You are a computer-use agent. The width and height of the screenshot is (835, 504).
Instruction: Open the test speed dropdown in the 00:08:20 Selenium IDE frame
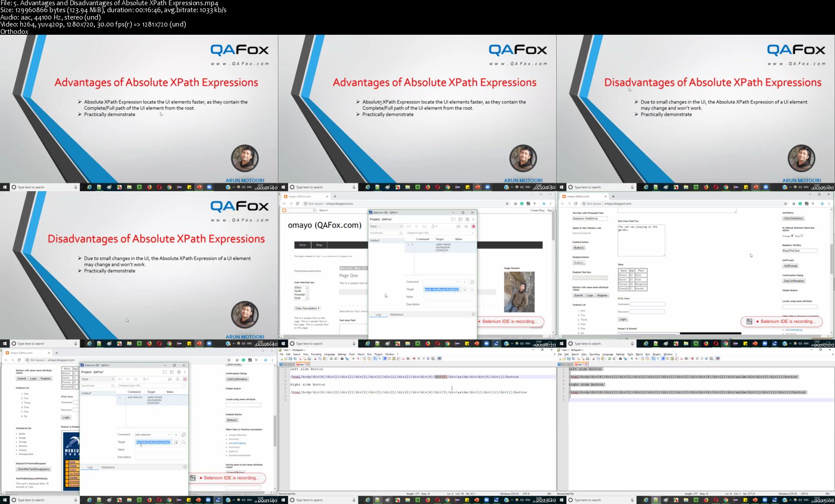[x=434, y=226]
